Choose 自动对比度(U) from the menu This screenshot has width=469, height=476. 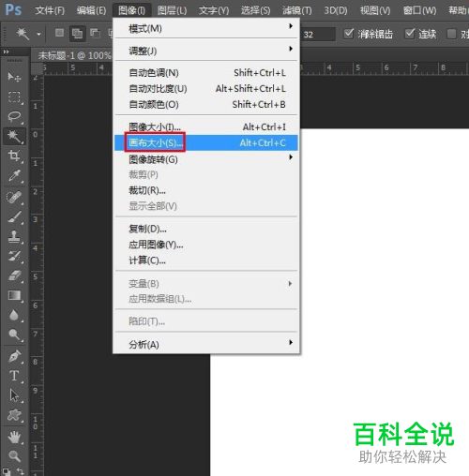tap(206, 89)
